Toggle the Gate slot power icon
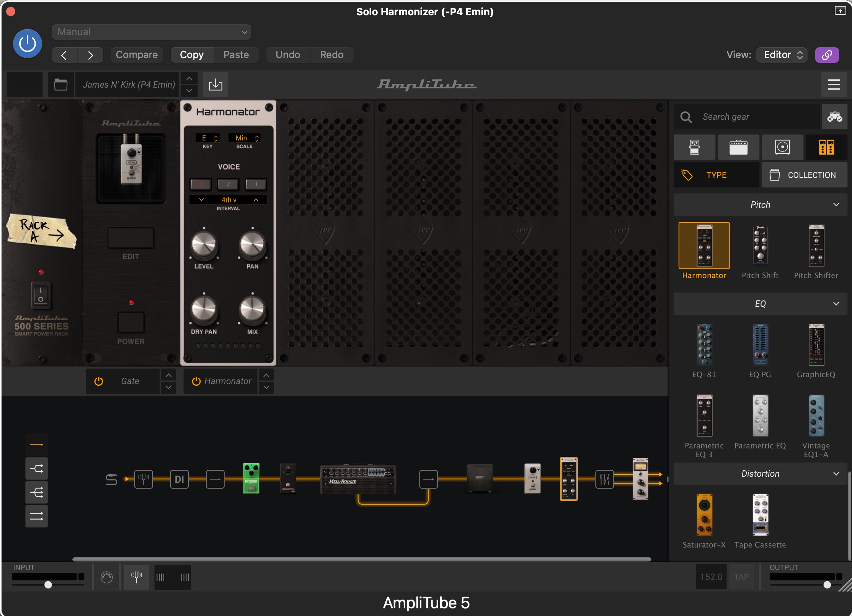This screenshot has height=616, width=852. click(99, 381)
